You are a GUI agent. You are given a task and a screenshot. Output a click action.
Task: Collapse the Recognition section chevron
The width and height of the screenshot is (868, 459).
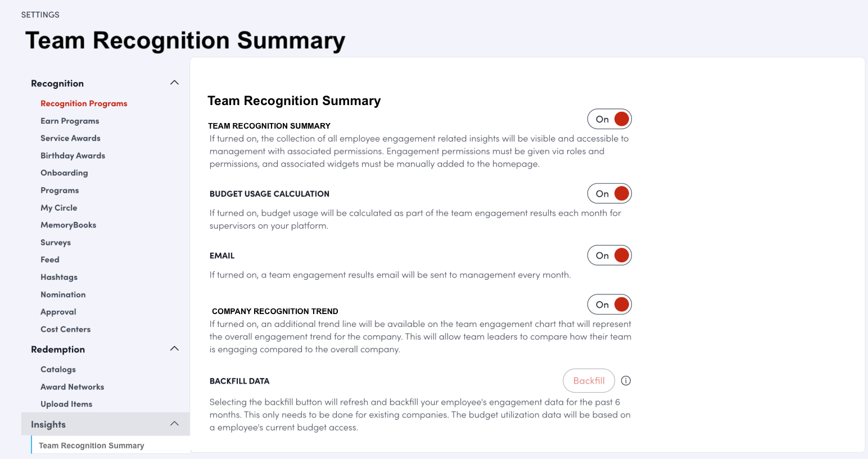(174, 83)
